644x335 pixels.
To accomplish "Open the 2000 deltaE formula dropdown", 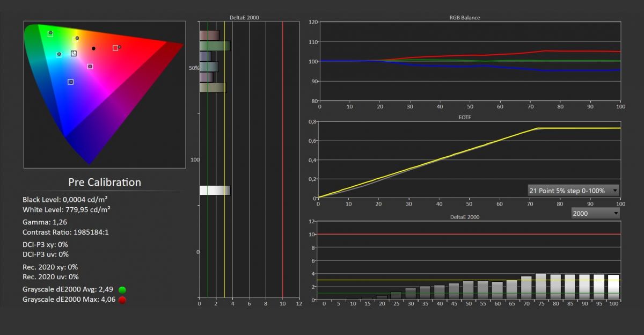I will (x=595, y=213).
